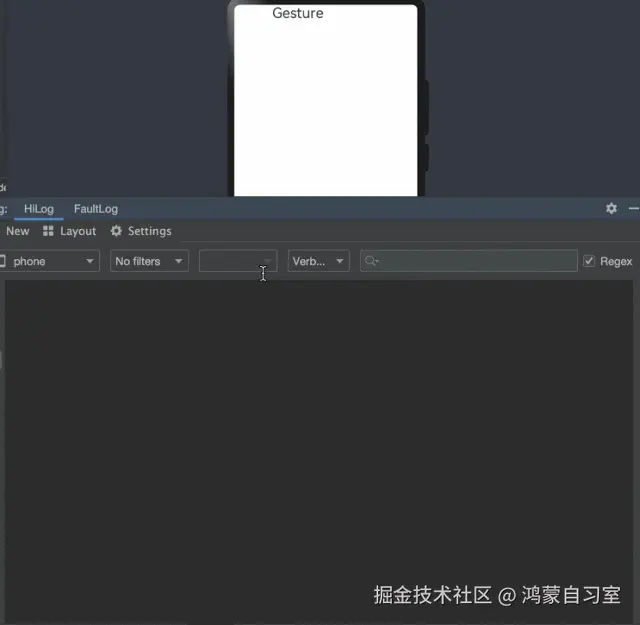Screen dimensions: 640x625
Task: Expand the empty process dropdown
Action: coord(238,261)
